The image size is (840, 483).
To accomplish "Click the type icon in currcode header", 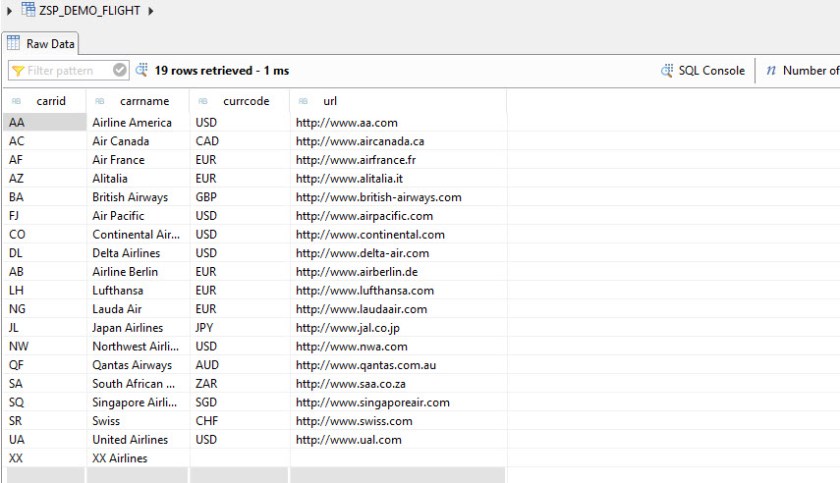I will pos(202,101).
